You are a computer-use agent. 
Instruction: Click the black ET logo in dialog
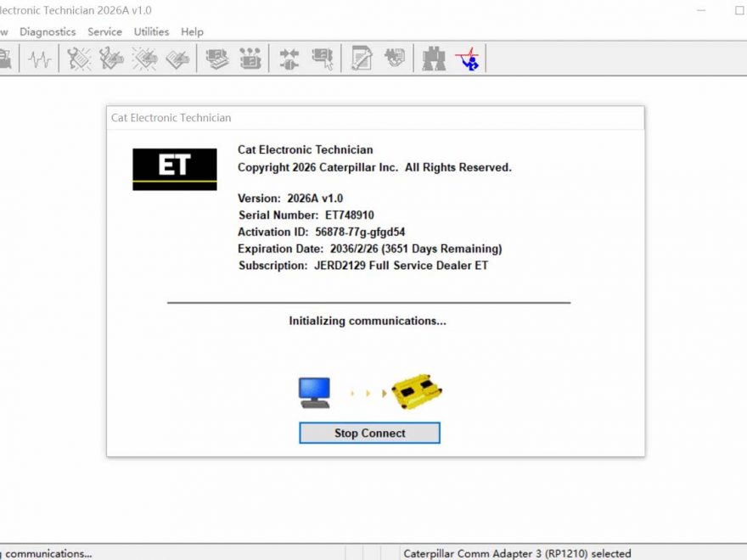tap(174, 169)
